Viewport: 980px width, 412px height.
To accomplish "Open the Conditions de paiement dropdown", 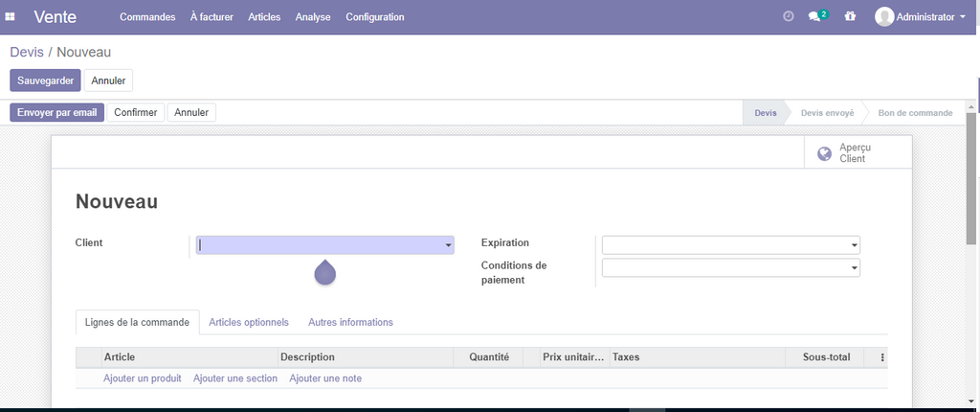I will 854,268.
